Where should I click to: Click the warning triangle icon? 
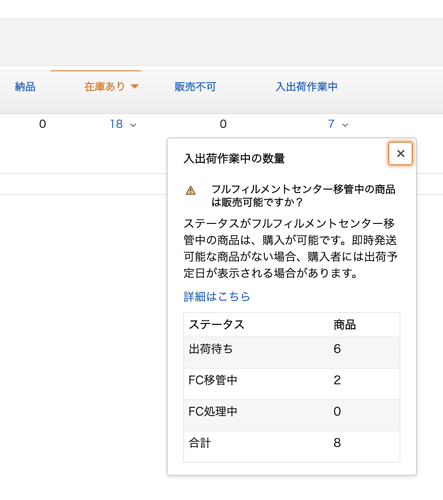click(x=191, y=190)
